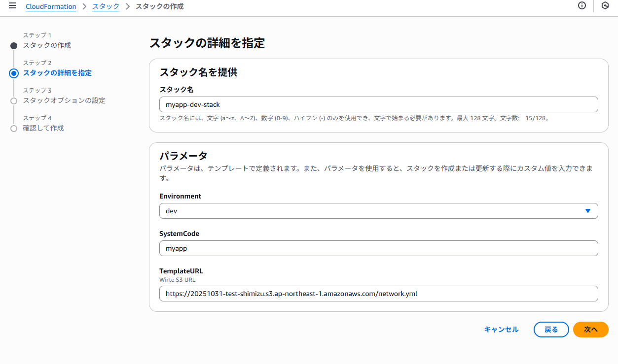Click the キャンセル button

[501, 330]
